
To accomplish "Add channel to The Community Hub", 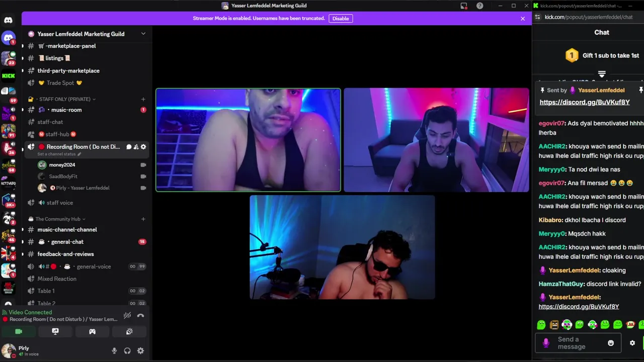I will (x=143, y=219).
